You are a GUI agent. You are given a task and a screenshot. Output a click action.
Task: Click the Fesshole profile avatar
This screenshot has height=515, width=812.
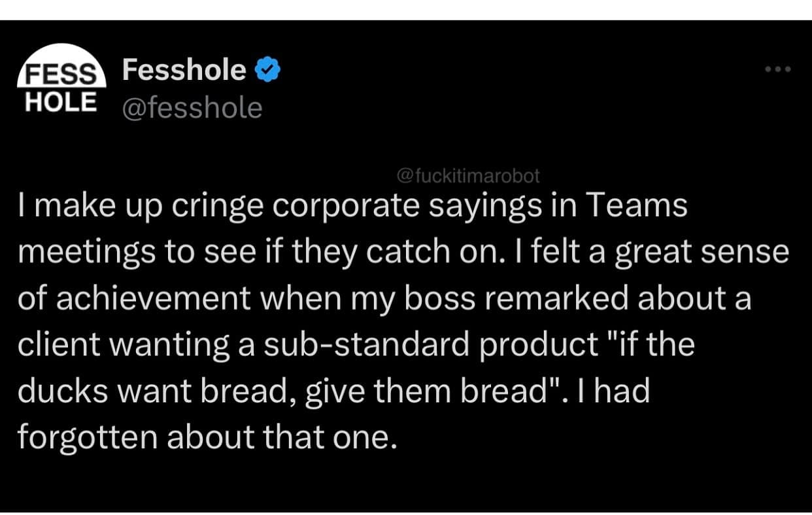61,80
